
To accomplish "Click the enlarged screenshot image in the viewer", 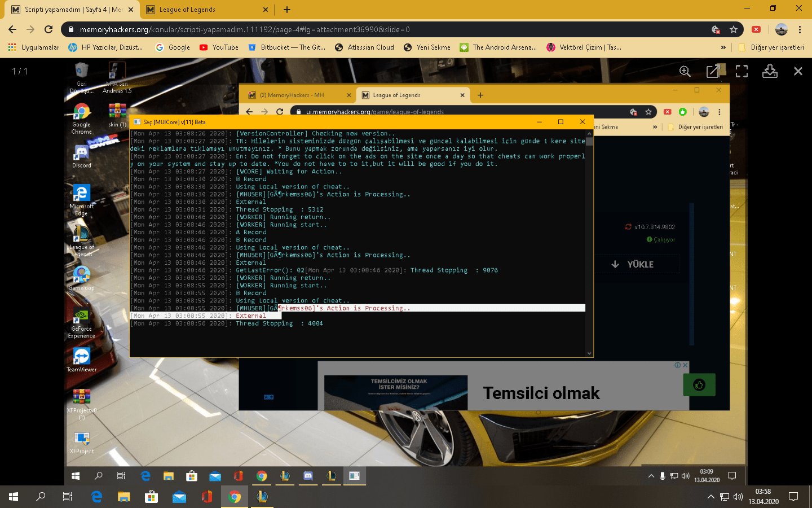I will pos(406,271).
